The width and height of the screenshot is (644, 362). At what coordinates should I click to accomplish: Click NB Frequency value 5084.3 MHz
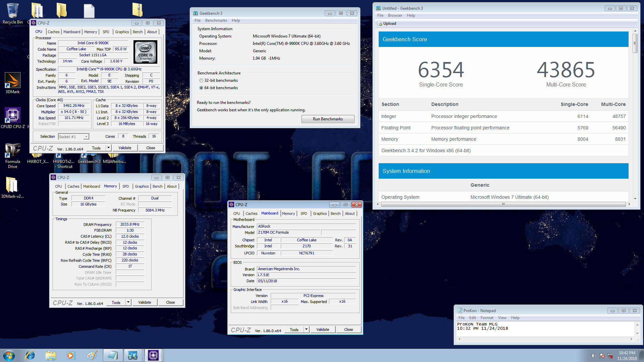tap(155, 210)
